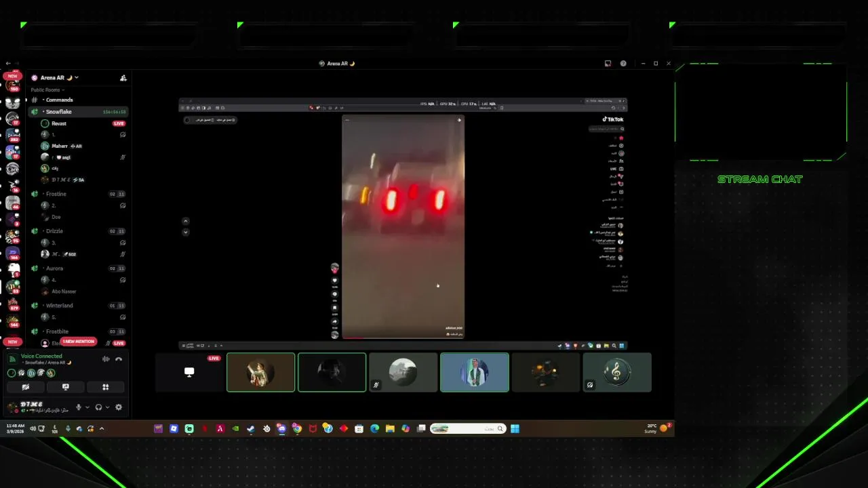The width and height of the screenshot is (868, 488).
Task: Open the 11:48 AM clock flyout
Action: (15, 428)
